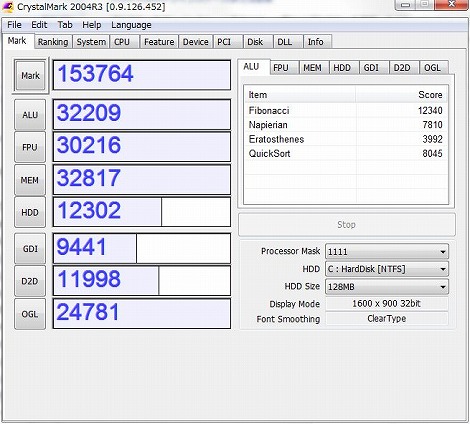Image resolution: width=470 pixels, height=424 pixels.
Task: Show the HDD results tab
Action: pyautogui.click(x=344, y=68)
